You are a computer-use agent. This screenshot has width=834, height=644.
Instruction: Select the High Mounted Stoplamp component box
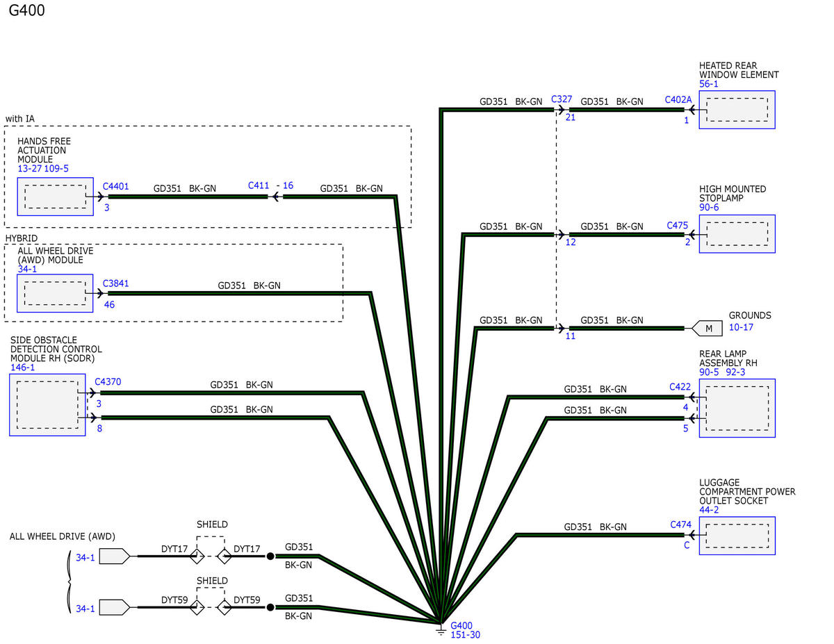pyautogui.click(x=737, y=234)
